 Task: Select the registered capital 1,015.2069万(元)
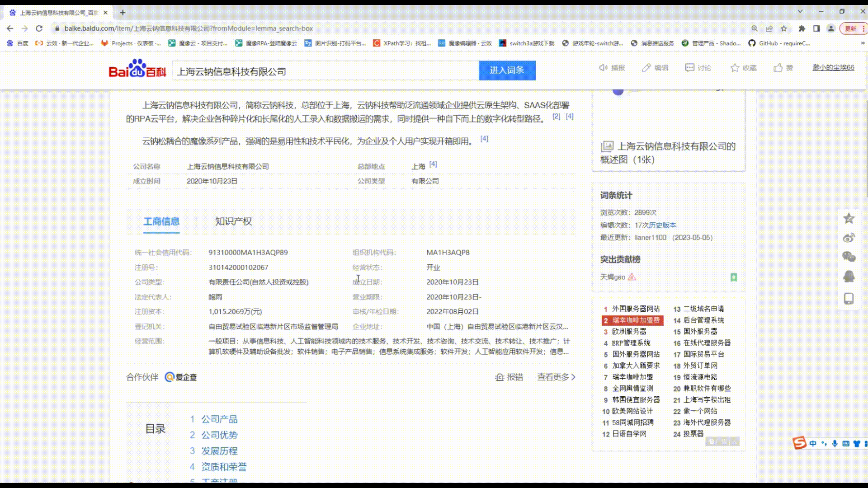point(235,312)
